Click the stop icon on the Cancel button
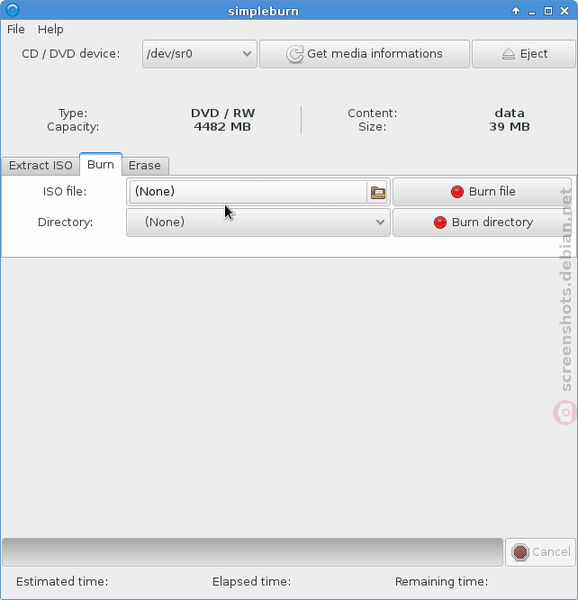 click(520, 552)
